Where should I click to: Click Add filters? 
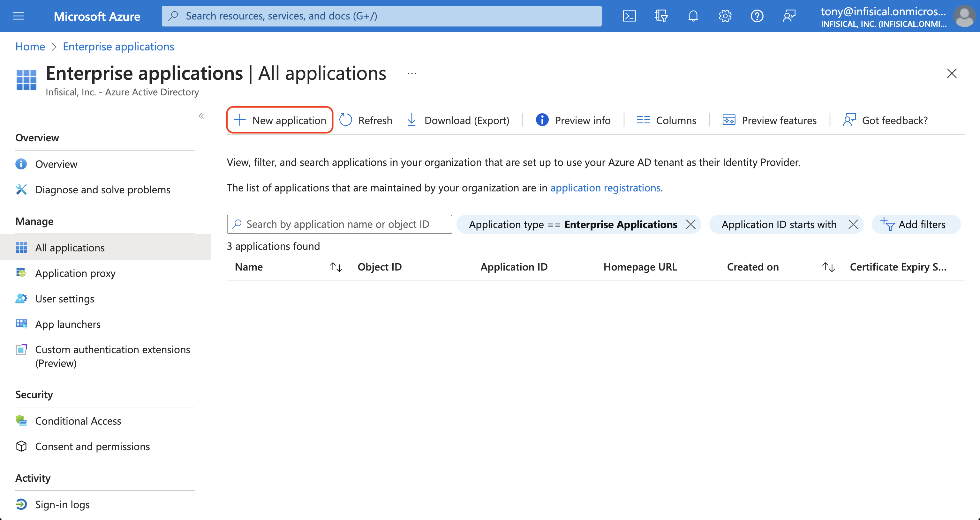916,224
